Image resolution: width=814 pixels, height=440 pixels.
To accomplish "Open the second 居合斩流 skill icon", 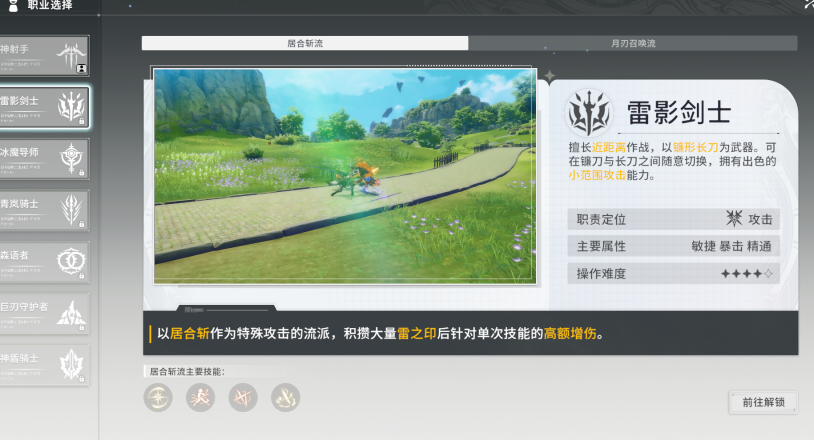I will click(200, 398).
